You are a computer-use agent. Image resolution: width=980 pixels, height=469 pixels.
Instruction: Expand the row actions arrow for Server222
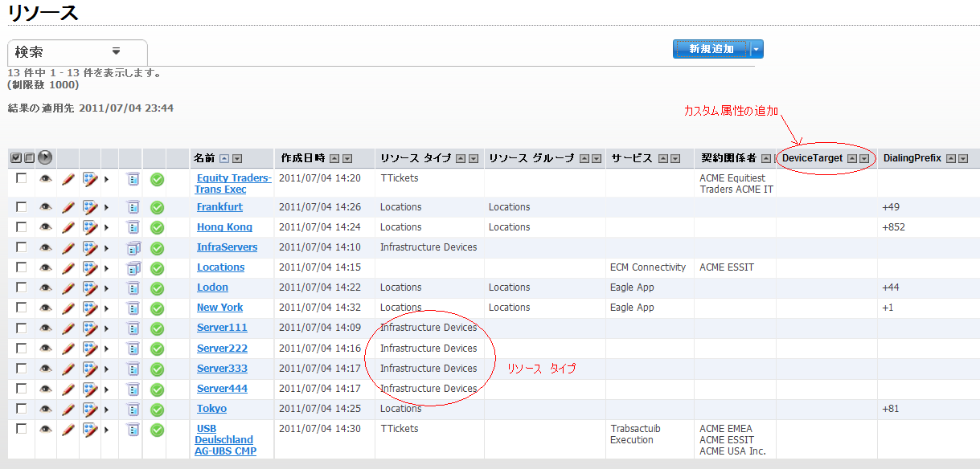click(x=106, y=349)
